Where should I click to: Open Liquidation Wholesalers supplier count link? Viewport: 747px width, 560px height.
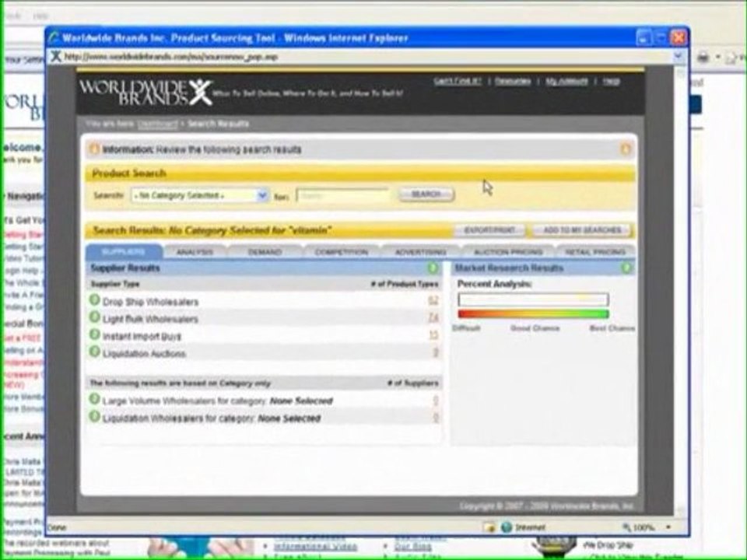tap(436, 418)
